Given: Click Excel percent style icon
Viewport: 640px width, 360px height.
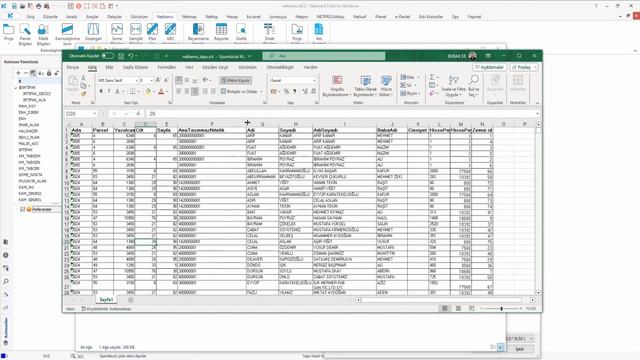Looking at the screenshot, I should [x=286, y=91].
